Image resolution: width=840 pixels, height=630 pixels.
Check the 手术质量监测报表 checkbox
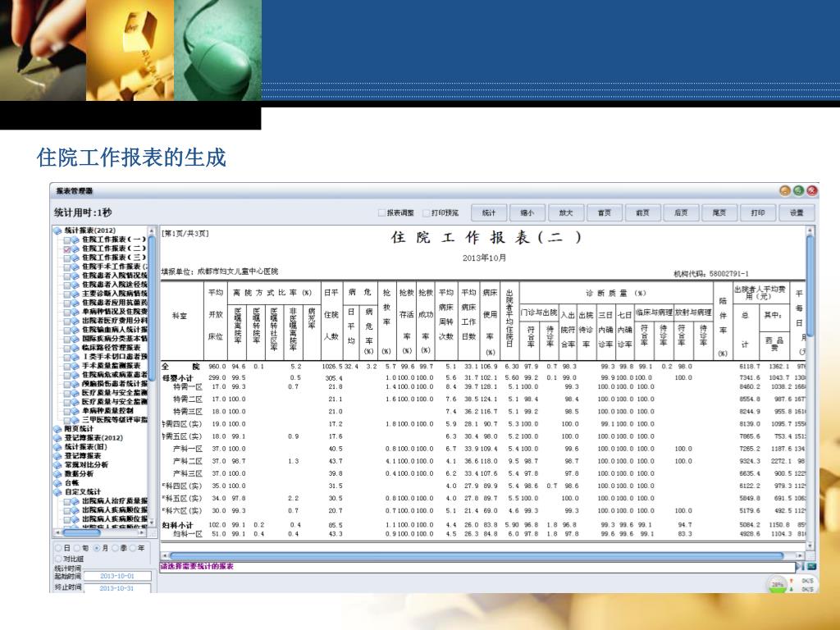click(x=67, y=366)
